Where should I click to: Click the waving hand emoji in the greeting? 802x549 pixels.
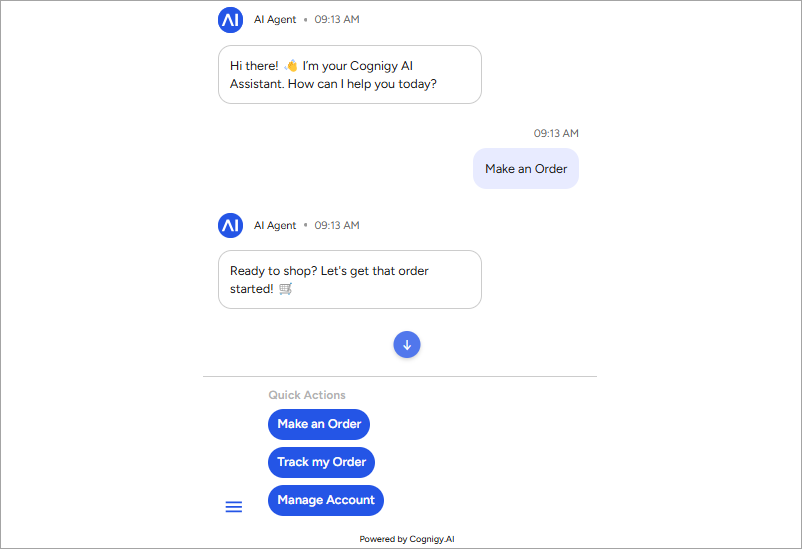coord(291,65)
